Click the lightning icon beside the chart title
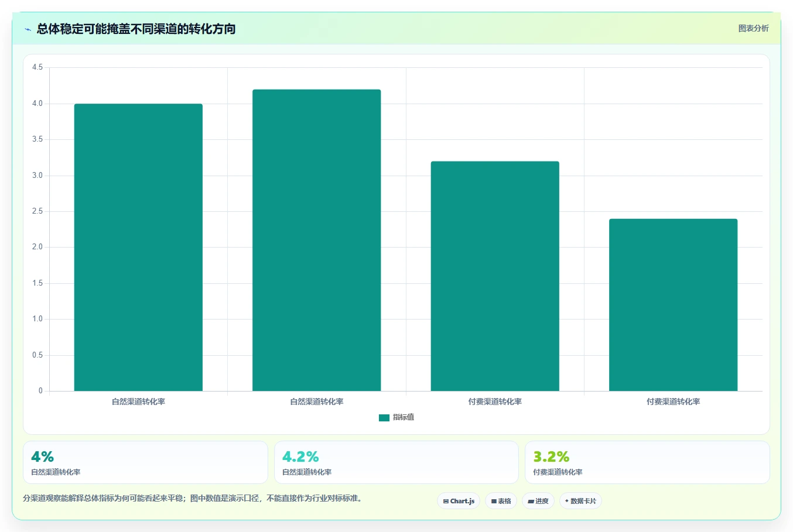The width and height of the screenshot is (793, 532). point(28,29)
